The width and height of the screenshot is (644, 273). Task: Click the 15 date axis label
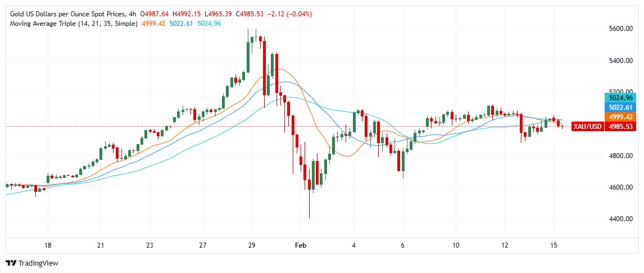click(x=554, y=245)
